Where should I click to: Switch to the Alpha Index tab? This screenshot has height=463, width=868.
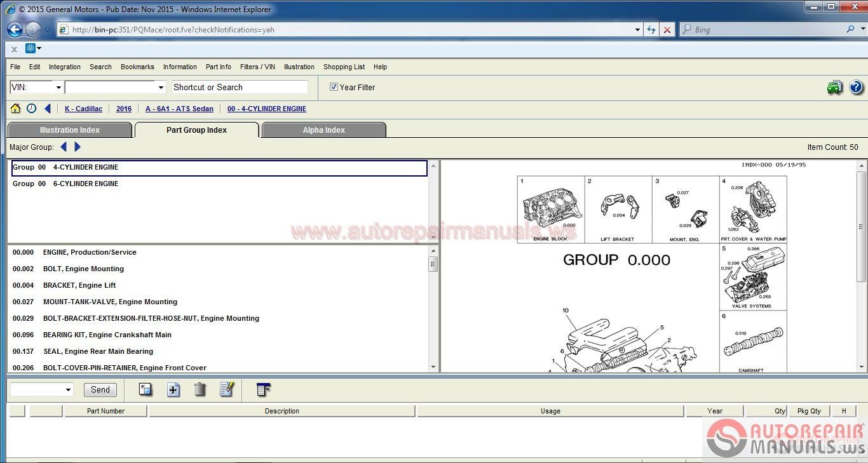pos(324,130)
